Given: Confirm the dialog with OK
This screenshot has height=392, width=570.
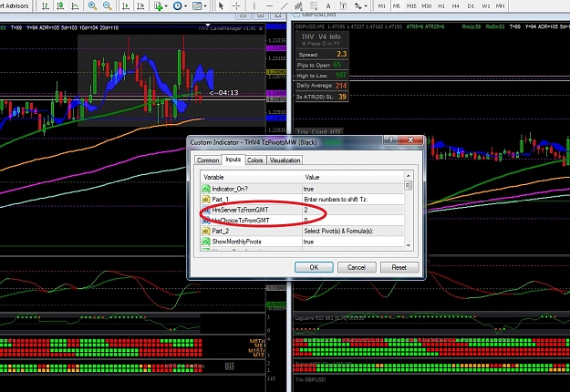Looking at the screenshot, I should click(314, 267).
